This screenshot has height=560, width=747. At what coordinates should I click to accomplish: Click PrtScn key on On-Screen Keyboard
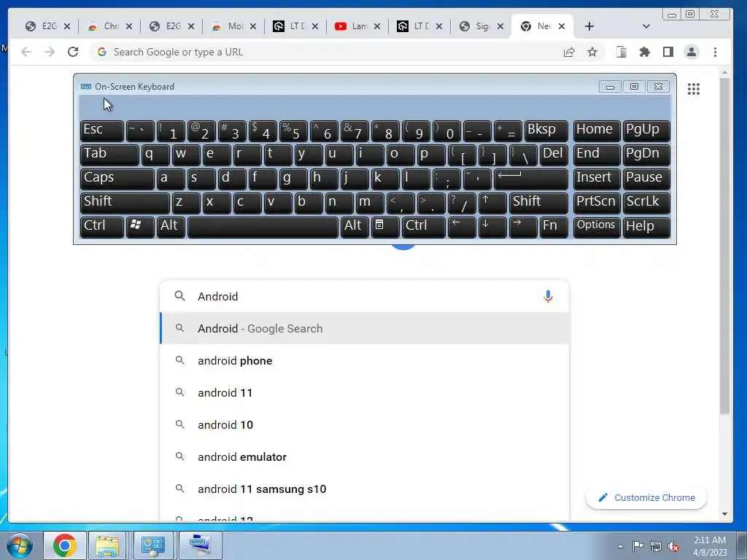[x=596, y=203]
